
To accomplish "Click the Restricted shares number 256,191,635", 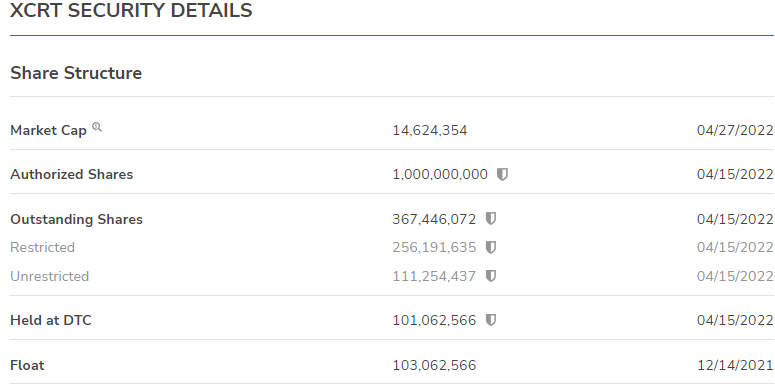I will [x=434, y=247].
